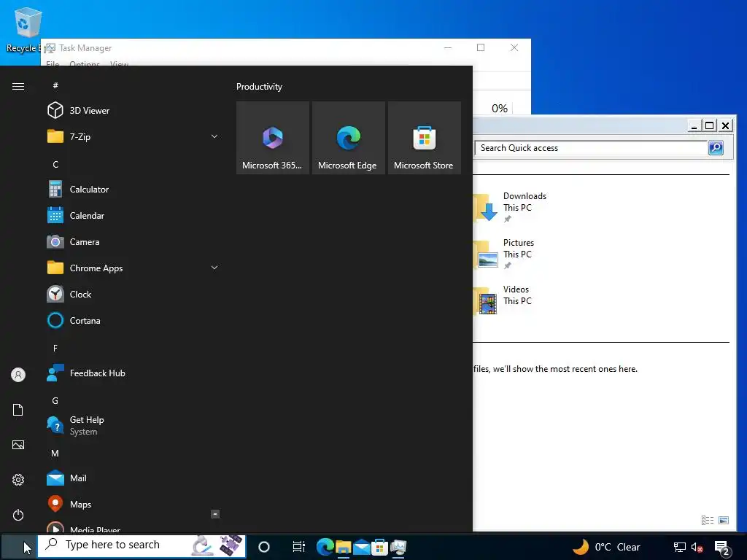
Task: Click the 0°C Clear weather widget
Action: point(605,547)
